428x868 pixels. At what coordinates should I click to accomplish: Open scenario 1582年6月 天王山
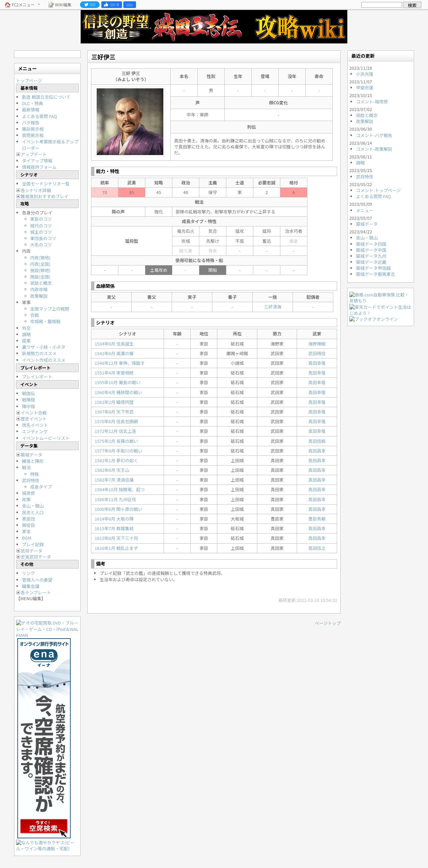pos(112,471)
